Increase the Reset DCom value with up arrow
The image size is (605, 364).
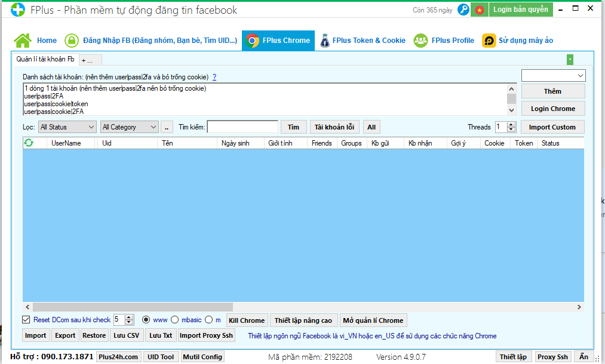(129, 317)
